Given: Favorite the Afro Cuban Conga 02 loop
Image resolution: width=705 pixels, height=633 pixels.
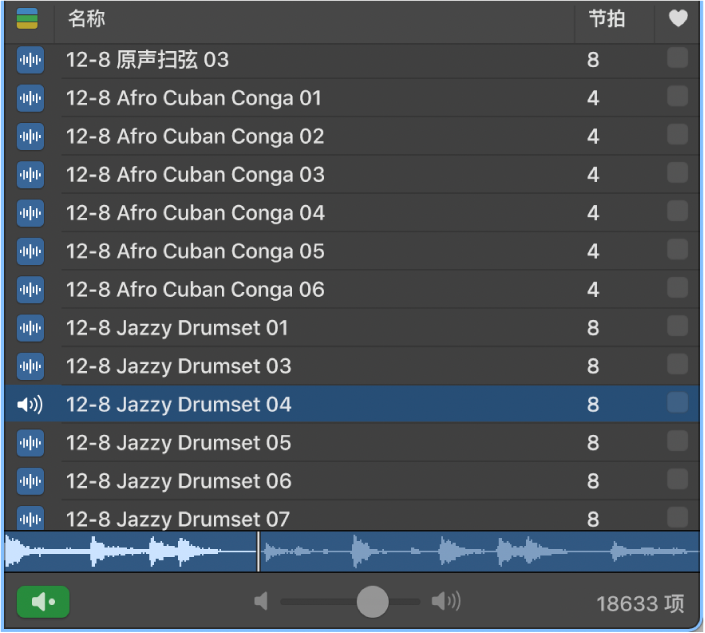Looking at the screenshot, I should click(x=677, y=134).
